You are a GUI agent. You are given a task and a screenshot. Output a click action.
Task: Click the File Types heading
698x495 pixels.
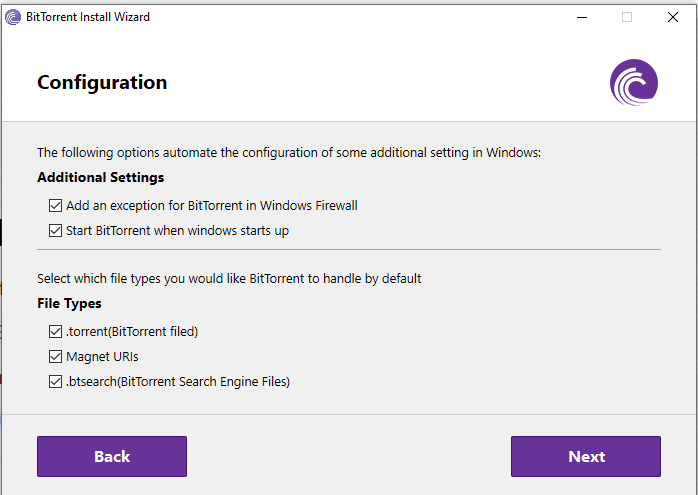69,304
